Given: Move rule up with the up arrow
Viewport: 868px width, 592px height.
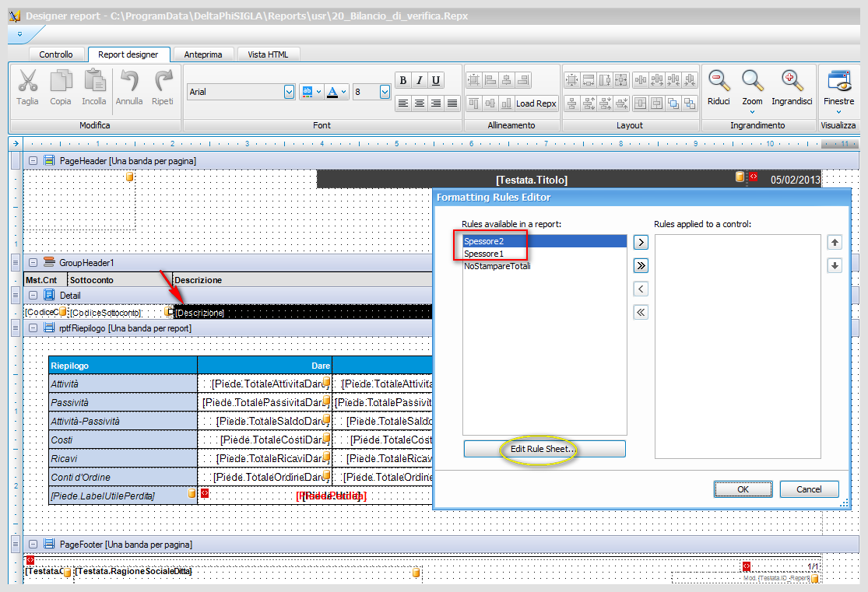Looking at the screenshot, I should pyautogui.click(x=835, y=243).
